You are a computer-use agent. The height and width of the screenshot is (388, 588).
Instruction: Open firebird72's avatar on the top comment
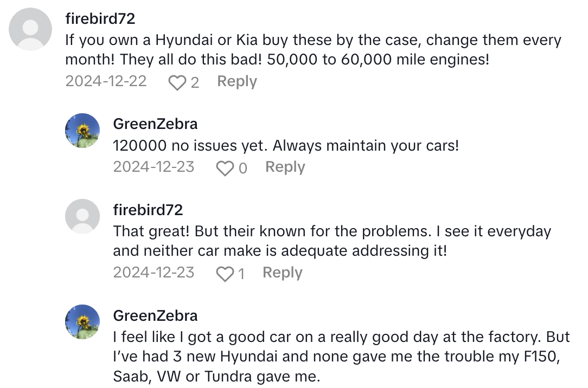pos(30,29)
